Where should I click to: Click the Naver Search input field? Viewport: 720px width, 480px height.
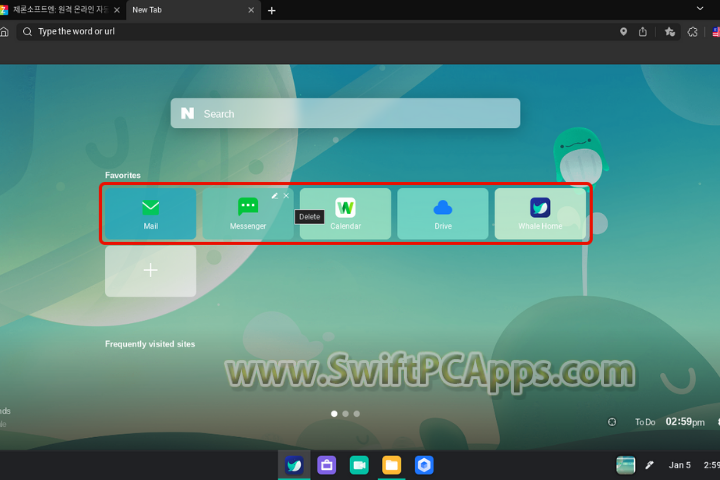coord(345,113)
